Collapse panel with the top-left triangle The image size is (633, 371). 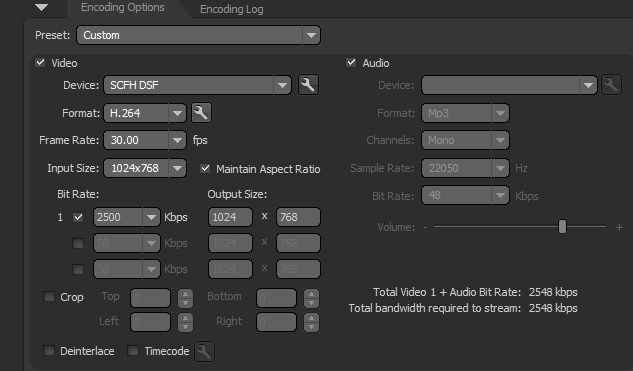coord(42,7)
